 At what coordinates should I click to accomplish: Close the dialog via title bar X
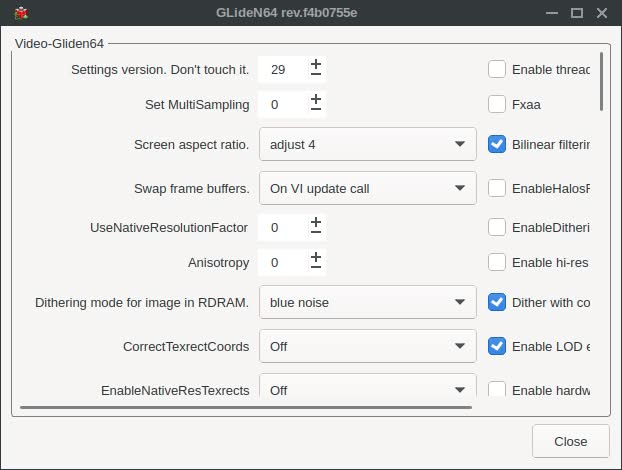click(x=602, y=13)
